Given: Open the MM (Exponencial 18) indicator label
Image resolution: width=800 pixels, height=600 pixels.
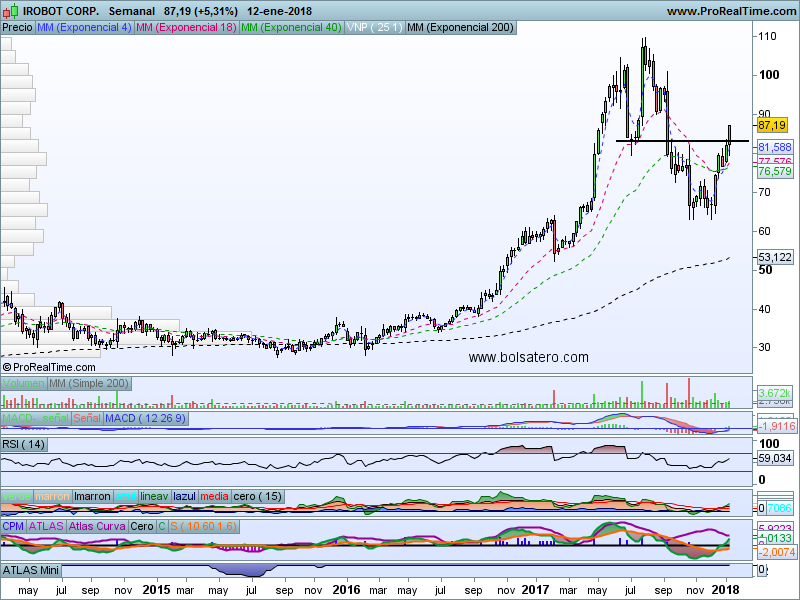Looking at the screenshot, I should click(x=186, y=28).
